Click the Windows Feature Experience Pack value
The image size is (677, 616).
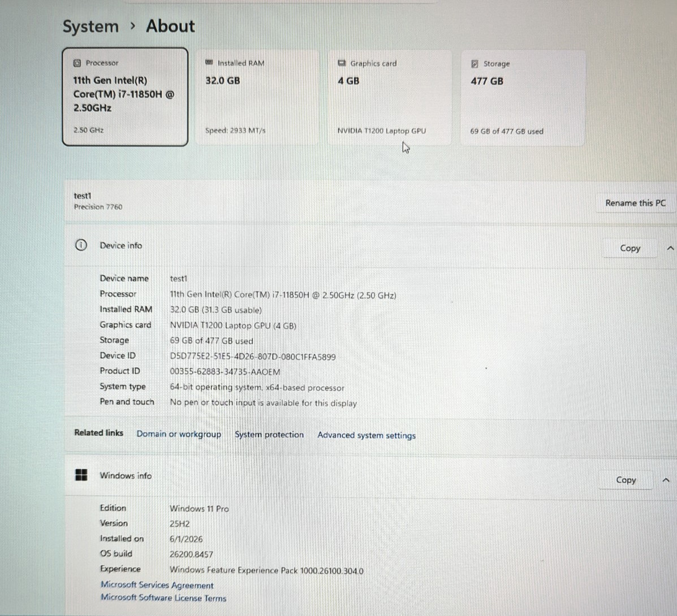266,570
